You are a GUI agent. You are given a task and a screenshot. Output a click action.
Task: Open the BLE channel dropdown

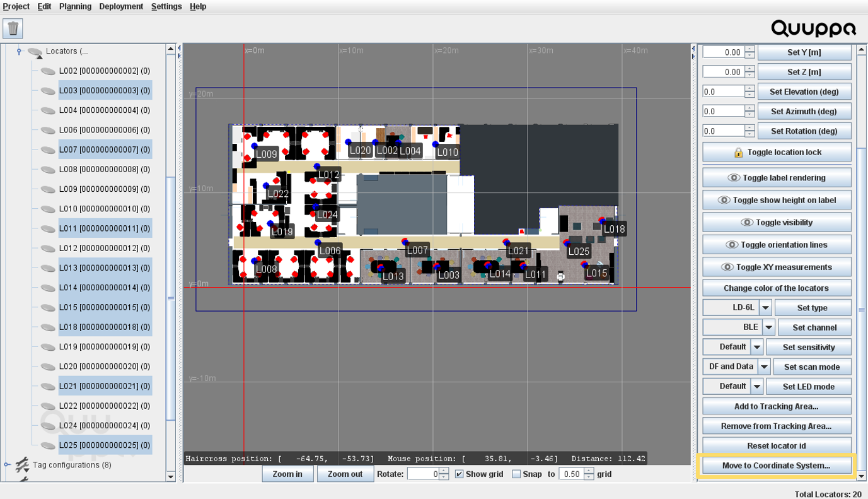[x=768, y=327]
